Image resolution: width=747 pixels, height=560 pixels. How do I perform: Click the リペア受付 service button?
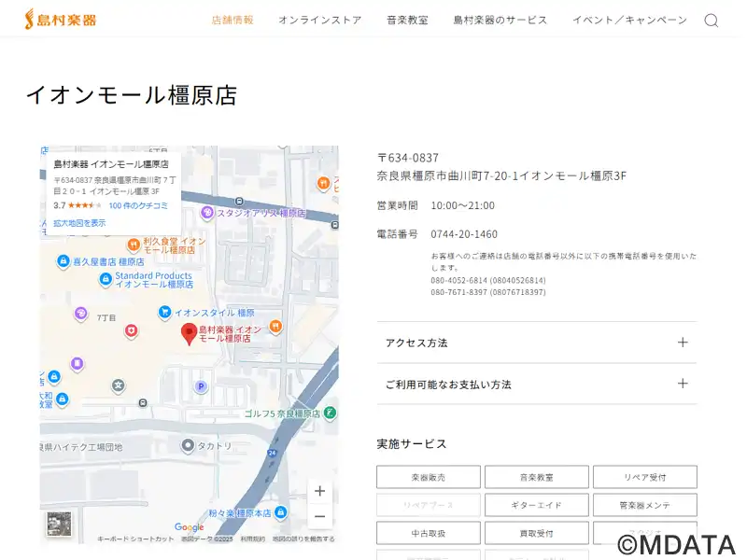coord(645,477)
